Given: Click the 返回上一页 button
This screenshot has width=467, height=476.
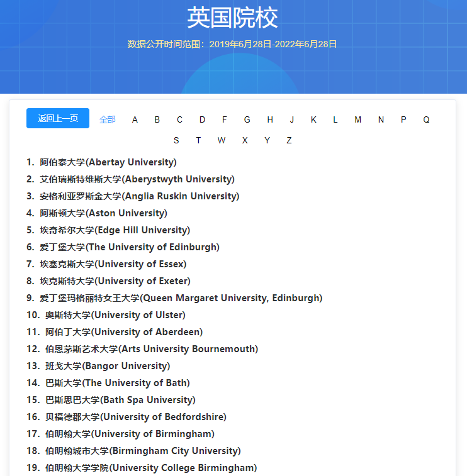Looking at the screenshot, I should 58,118.
